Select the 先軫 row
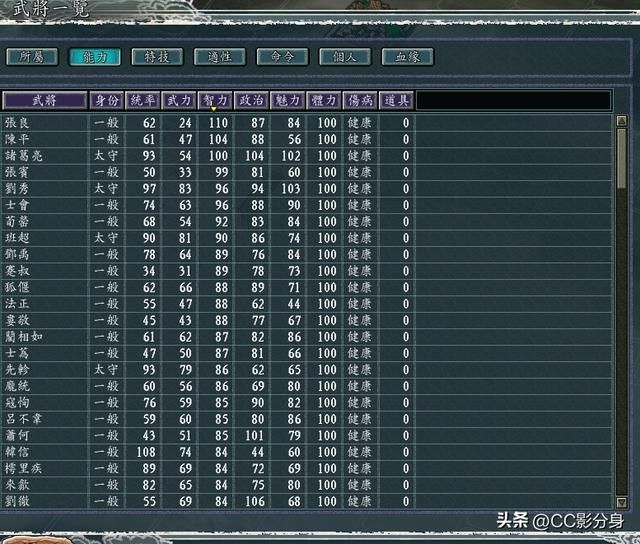Image resolution: width=640 pixels, height=544 pixels. click(306, 370)
